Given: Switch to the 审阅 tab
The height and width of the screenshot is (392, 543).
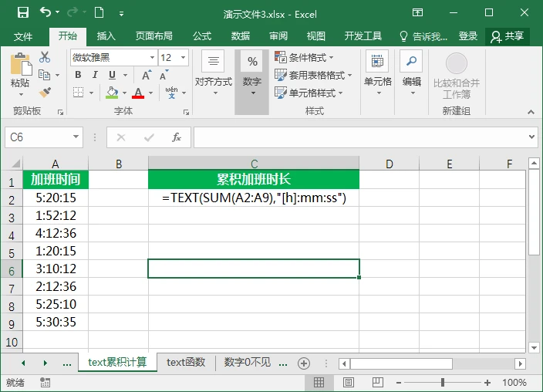Looking at the screenshot, I should click(x=278, y=36).
